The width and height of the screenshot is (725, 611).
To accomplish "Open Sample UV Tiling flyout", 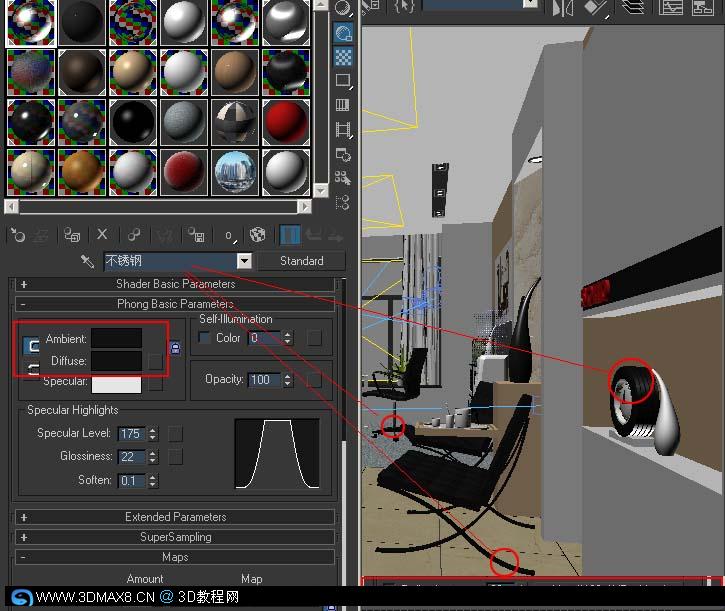I will [x=343, y=80].
